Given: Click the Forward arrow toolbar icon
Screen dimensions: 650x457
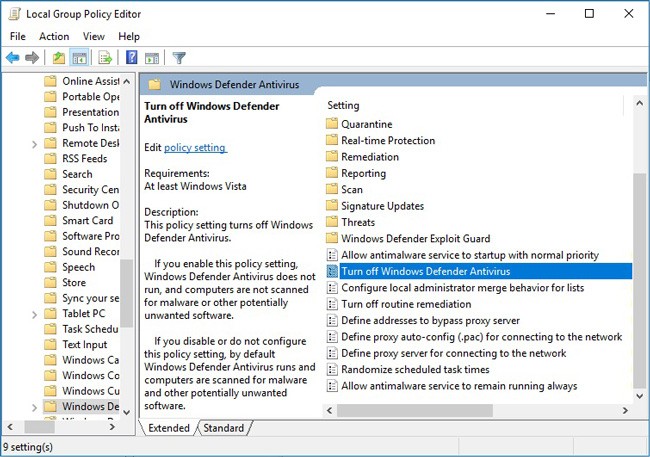Looking at the screenshot, I should [x=32, y=58].
